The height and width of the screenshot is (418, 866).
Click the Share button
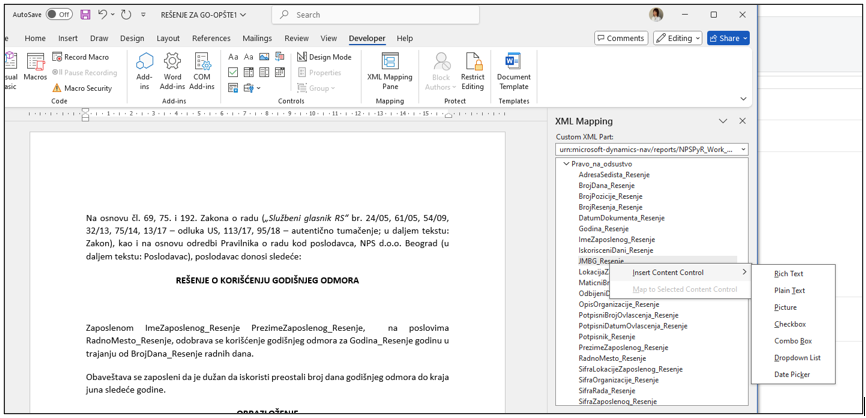[727, 38]
